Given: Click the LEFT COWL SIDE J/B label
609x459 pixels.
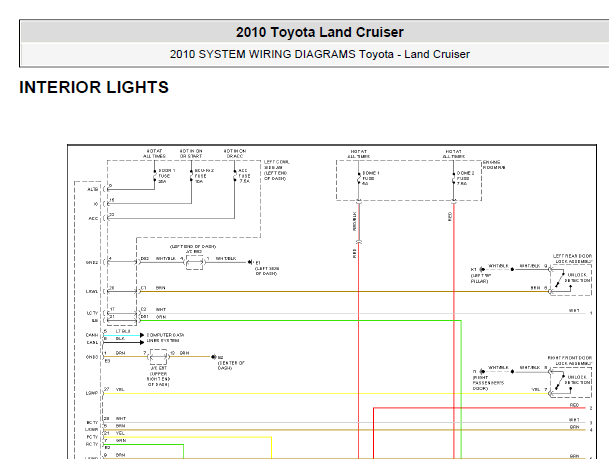Looking at the screenshot, I should [277, 170].
